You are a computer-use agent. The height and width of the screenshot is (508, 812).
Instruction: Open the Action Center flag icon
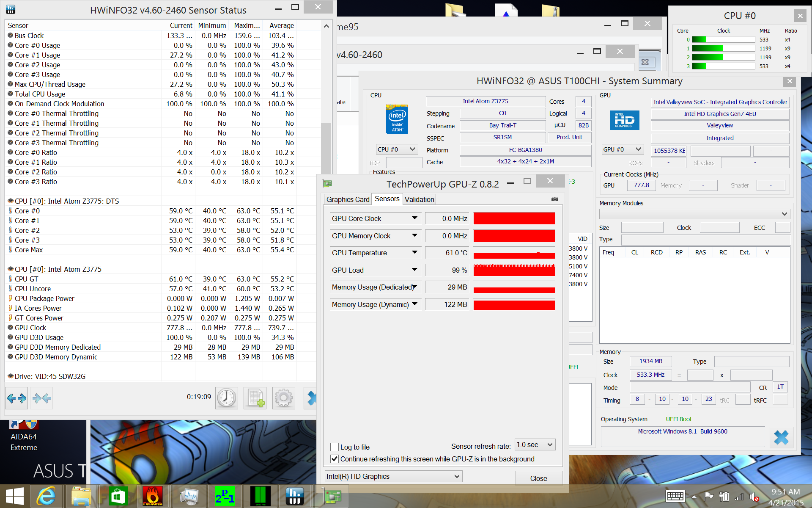click(x=709, y=496)
